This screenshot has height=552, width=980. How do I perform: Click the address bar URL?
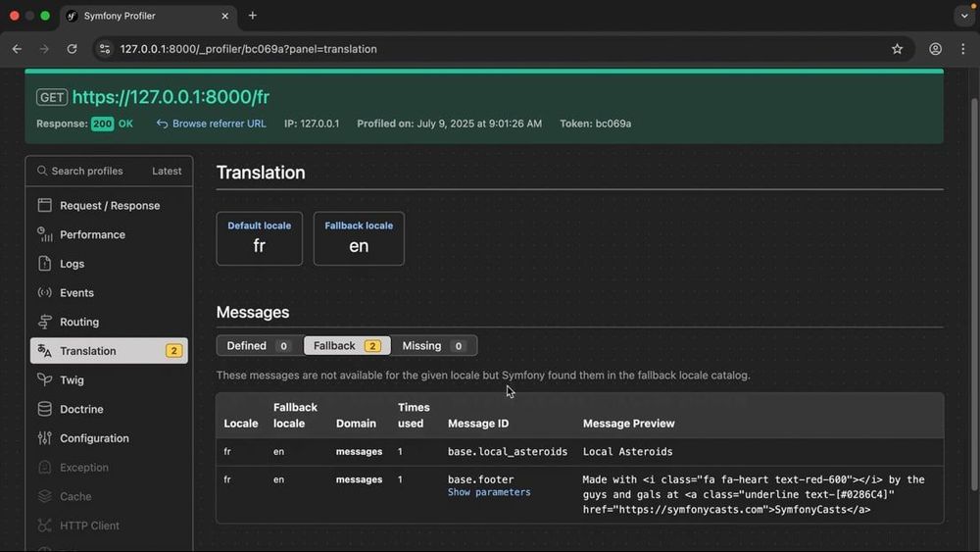coord(248,49)
